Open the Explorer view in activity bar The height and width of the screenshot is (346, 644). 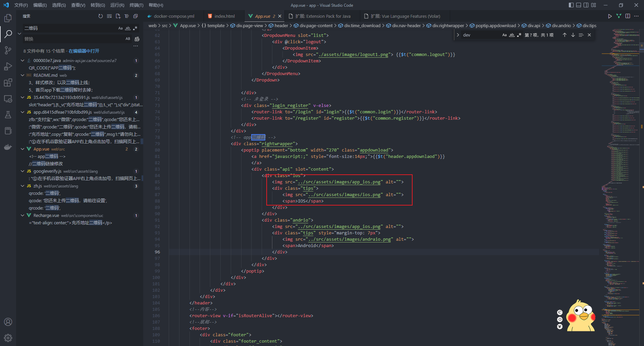click(x=8, y=18)
